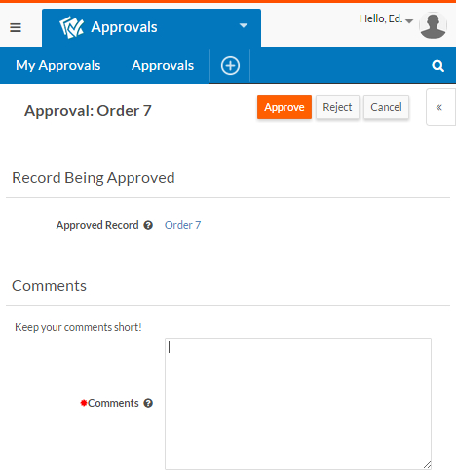Open search with the magnifier icon
This screenshot has height=476, width=456.
[437, 66]
